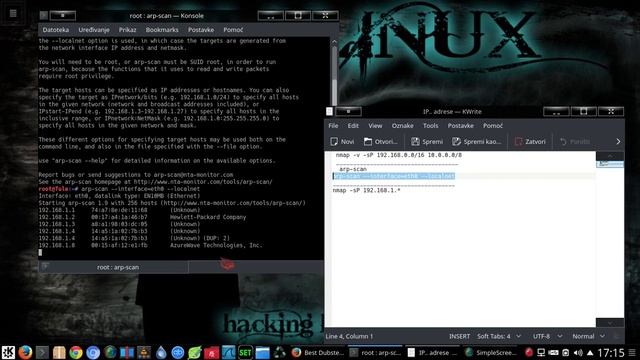Open the Oznake menu in KWrite
This screenshot has height=360, width=640.
point(402,126)
